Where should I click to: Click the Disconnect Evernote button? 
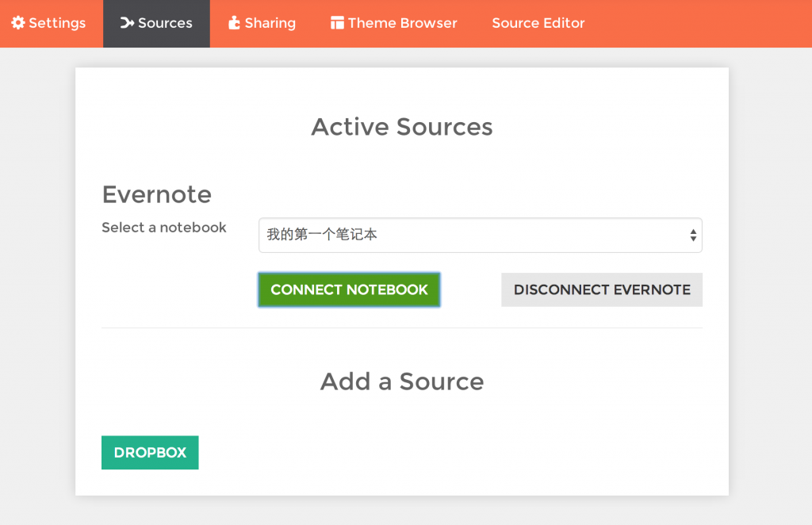pos(602,290)
